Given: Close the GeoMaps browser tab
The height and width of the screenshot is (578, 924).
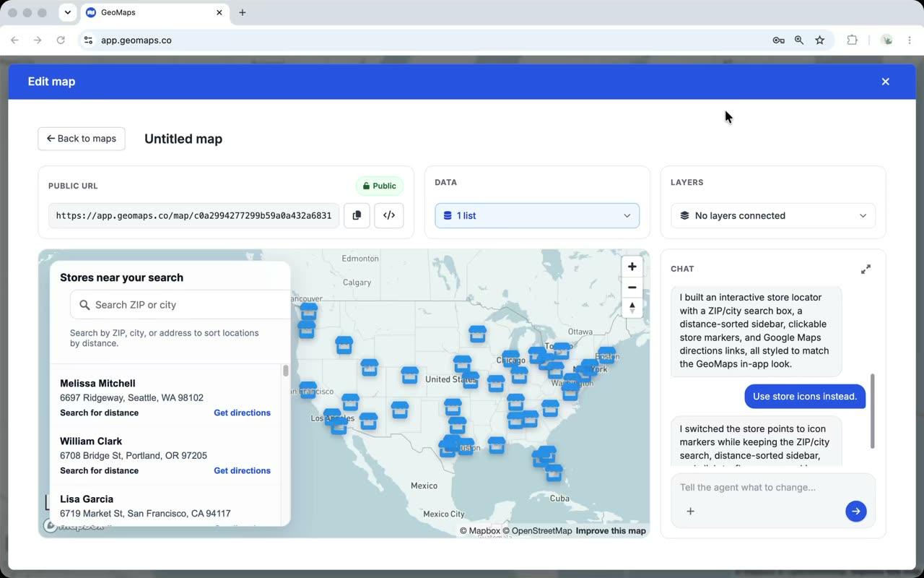Looking at the screenshot, I should pyautogui.click(x=219, y=12).
